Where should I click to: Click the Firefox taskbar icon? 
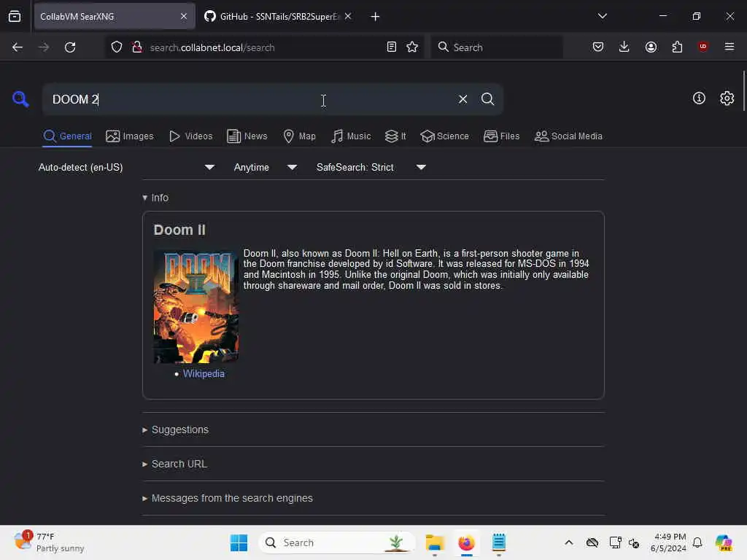(466, 542)
